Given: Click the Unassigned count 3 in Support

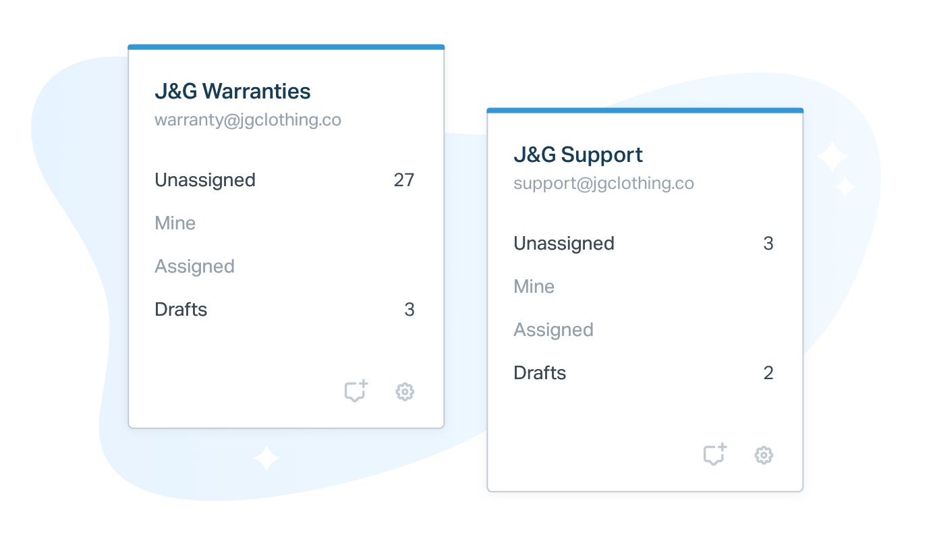Looking at the screenshot, I should click(768, 244).
